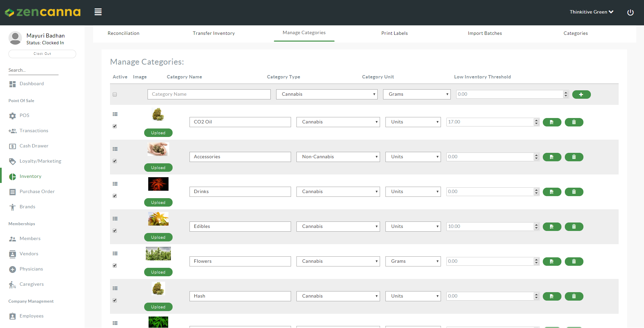Screen dimensions: 644x328
Task: Toggle the hamburger menu icon
Action: pyautogui.click(x=98, y=12)
